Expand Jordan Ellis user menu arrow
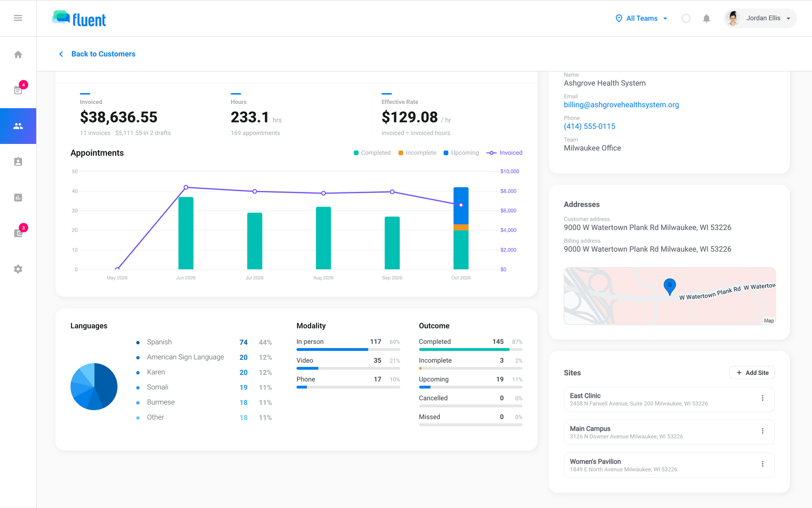Image resolution: width=812 pixels, height=508 pixels. click(x=789, y=18)
